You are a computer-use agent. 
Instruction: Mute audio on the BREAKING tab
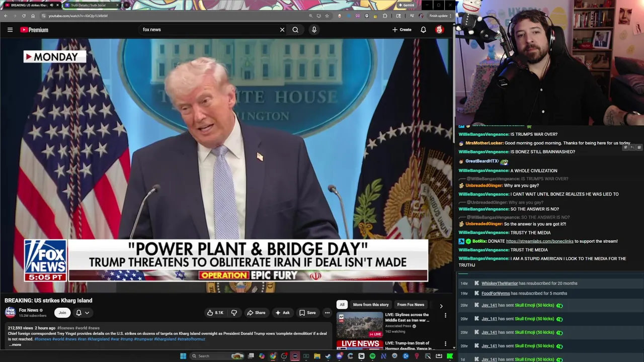[x=51, y=5]
